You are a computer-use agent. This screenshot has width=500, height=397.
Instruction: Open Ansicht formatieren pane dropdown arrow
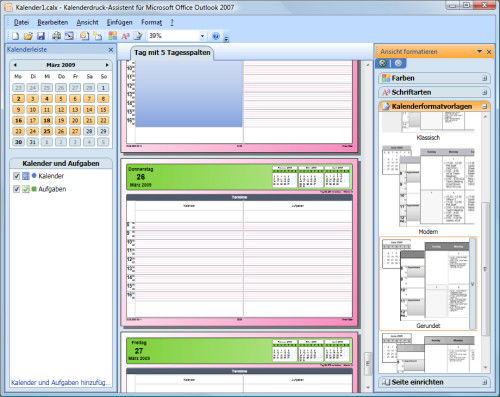pos(479,51)
